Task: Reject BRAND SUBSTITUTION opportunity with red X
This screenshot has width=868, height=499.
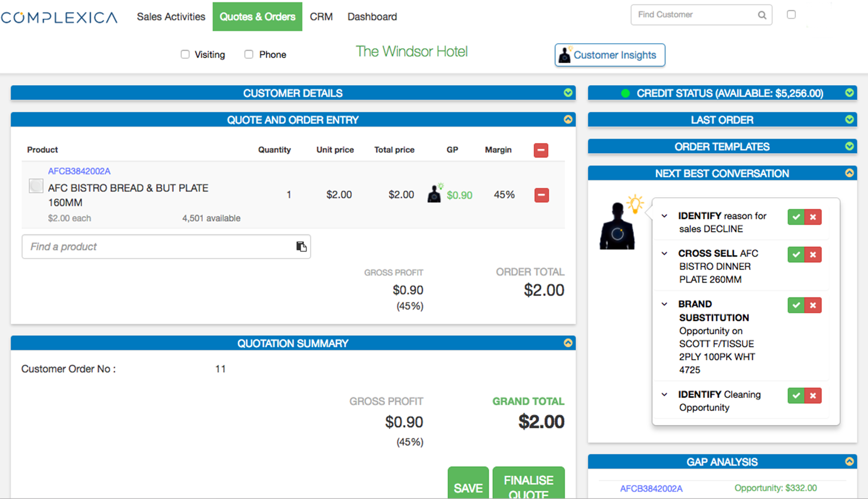Action: coord(813,305)
